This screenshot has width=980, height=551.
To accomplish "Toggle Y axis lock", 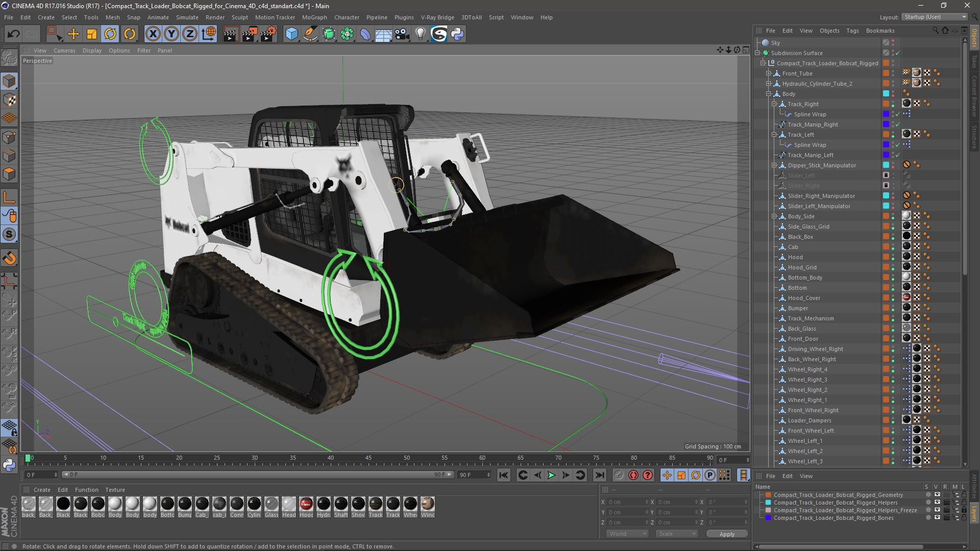I will (x=171, y=34).
